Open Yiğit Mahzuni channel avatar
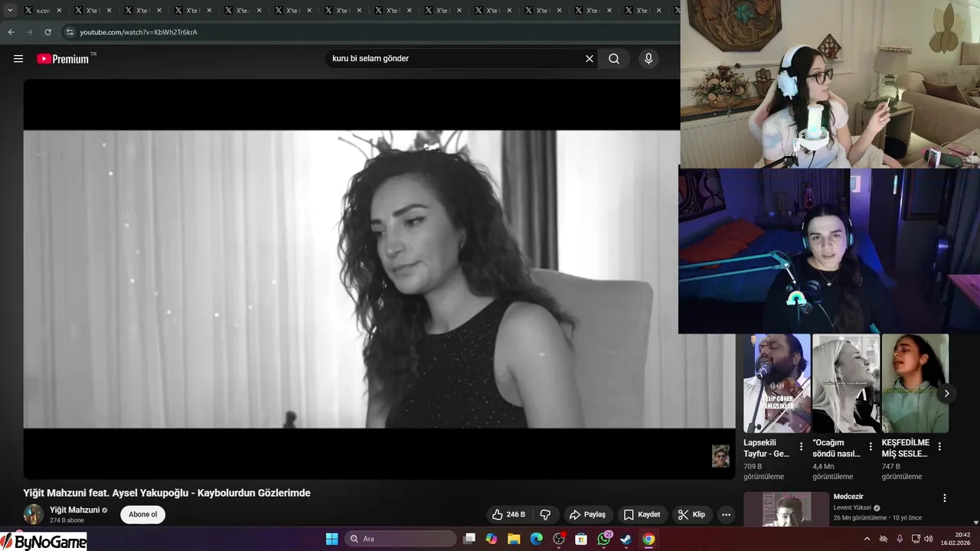Viewport: 980px width, 551px height. click(x=33, y=514)
